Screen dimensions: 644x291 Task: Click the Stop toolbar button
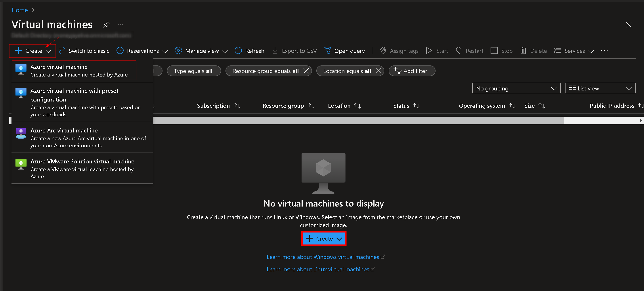[x=501, y=51]
